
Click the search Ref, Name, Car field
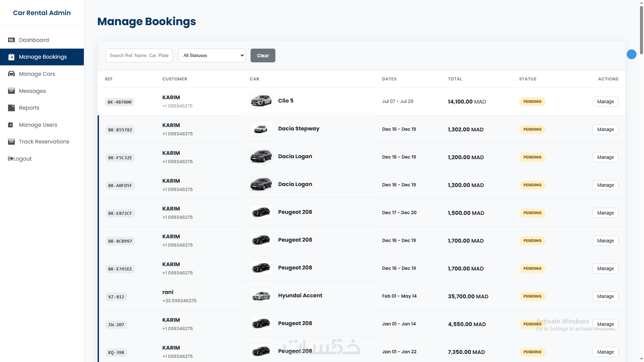[x=139, y=55]
